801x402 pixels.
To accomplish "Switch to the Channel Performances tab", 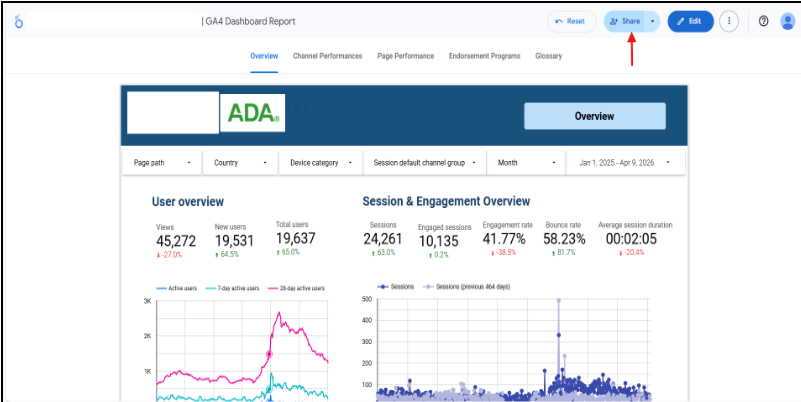I will (x=327, y=56).
